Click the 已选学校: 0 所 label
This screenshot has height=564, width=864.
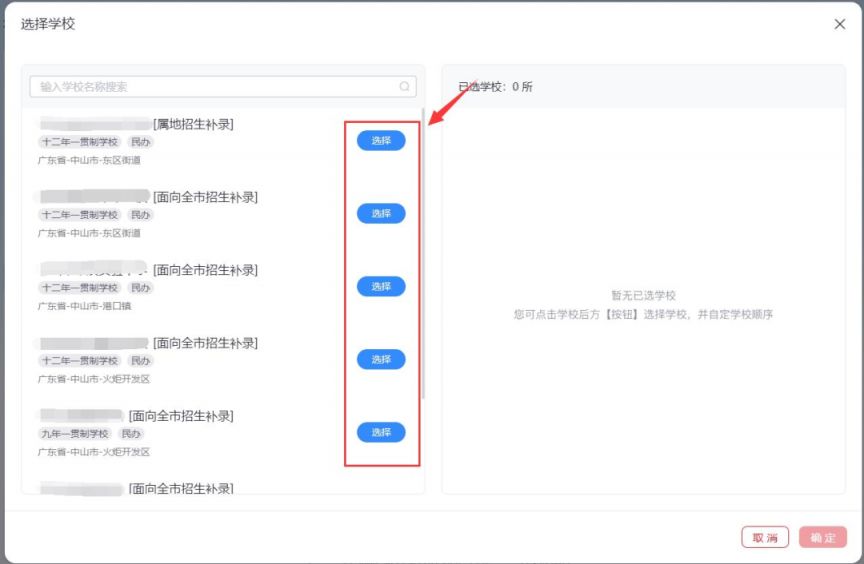coord(495,86)
